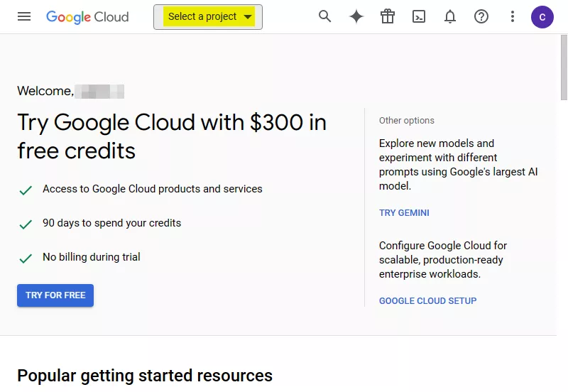Click the purple account avatar C
The image size is (568, 392).
pyautogui.click(x=542, y=17)
